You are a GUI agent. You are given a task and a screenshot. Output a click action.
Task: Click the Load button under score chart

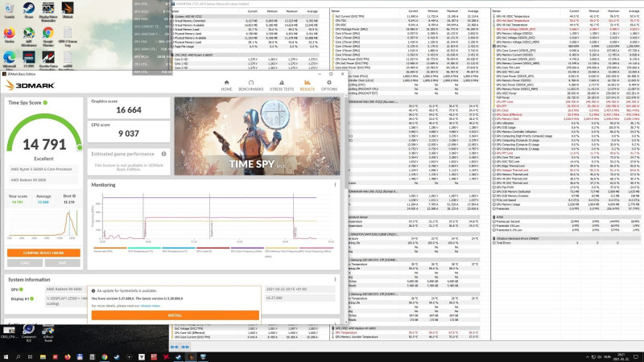(x=25, y=263)
